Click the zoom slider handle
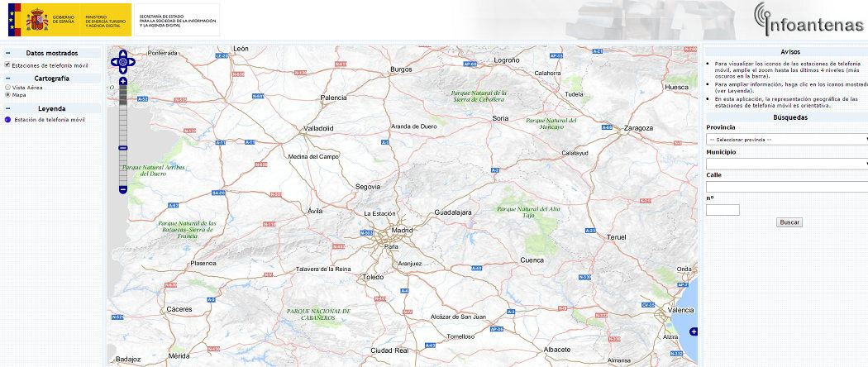Image resolution: width=868 pixels, height=367 pixels. (x=123, y=148)
